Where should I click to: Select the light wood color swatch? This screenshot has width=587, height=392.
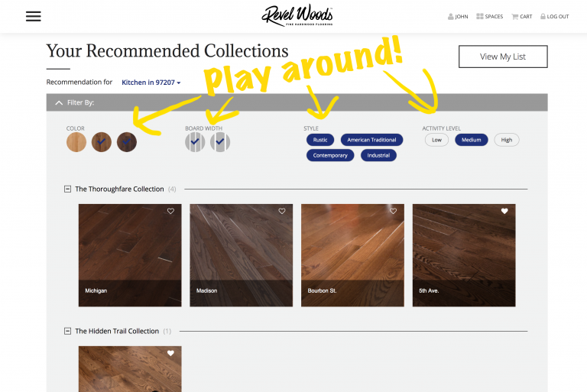[76, 142]
